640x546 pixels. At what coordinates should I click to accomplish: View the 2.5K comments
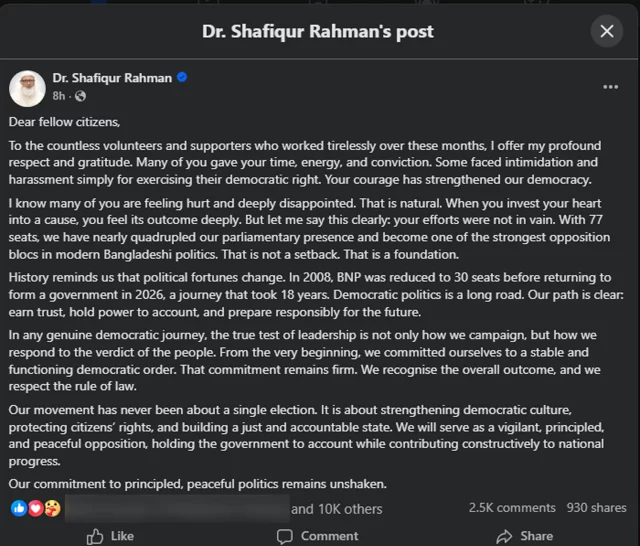tap(512, 508)
